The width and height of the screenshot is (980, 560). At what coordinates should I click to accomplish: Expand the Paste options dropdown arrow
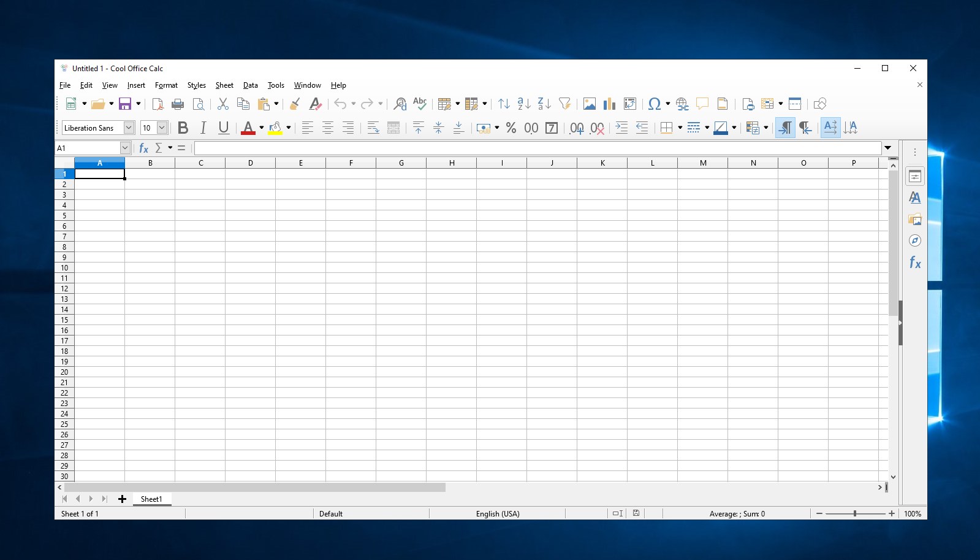pos(276,104)
